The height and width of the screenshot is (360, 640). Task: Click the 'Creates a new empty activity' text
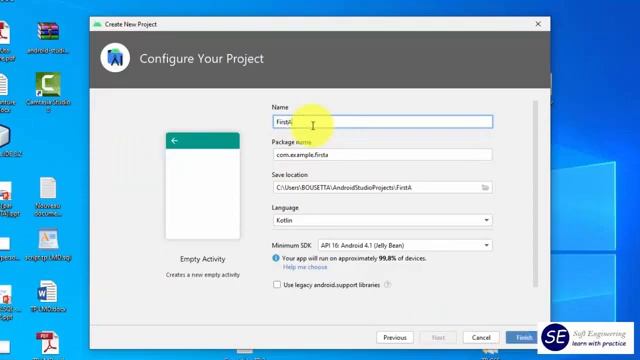click(x=202, y=275)
